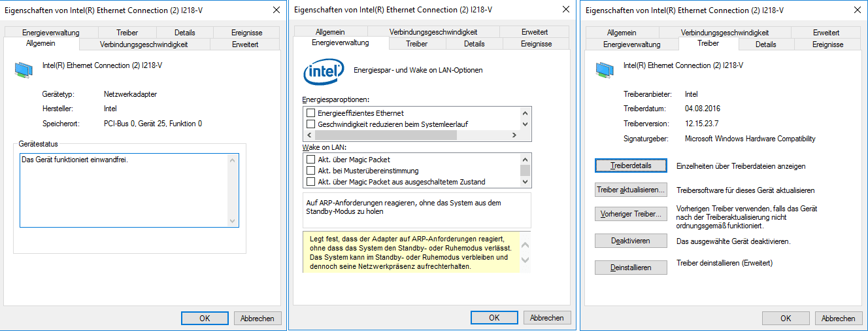This screenshot has height=331, width=868.
Task: Click the Treiberdetails button
Action: pyautogui.click(x=631, y=165)
